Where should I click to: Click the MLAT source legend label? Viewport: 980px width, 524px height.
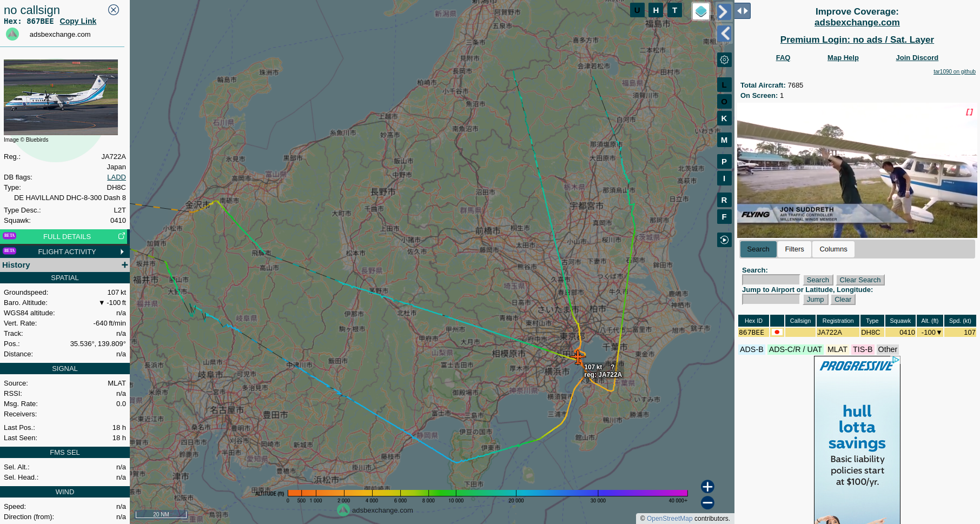(x=837, y=349)
